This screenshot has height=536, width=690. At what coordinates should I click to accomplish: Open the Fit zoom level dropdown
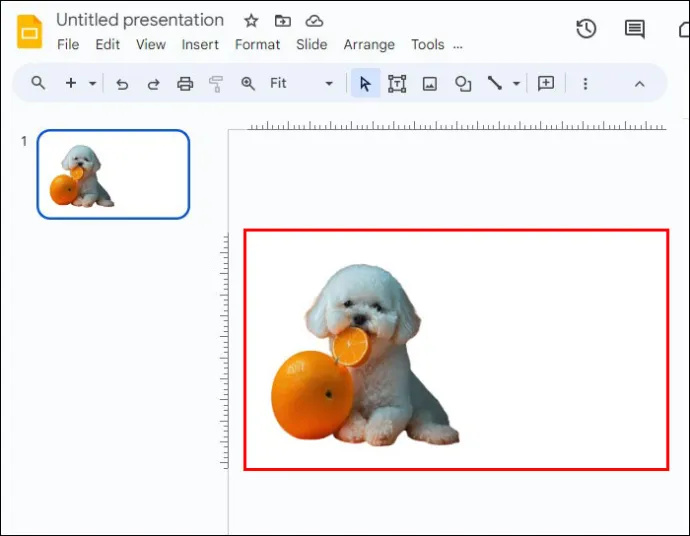pos(301,83)
